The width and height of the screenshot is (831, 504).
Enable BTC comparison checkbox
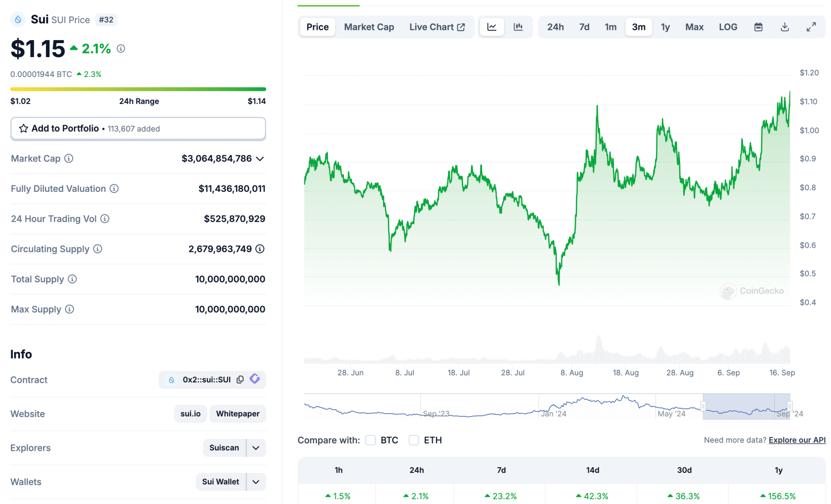370,440
